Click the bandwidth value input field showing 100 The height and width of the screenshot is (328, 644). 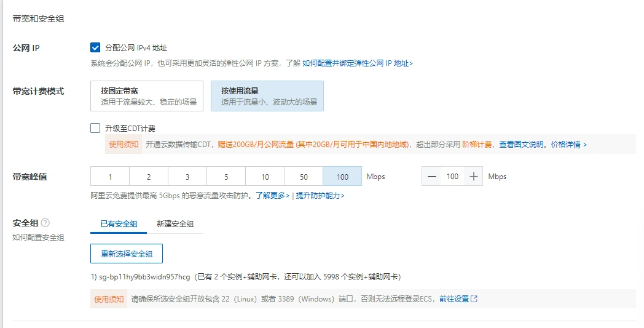point(453,177)
